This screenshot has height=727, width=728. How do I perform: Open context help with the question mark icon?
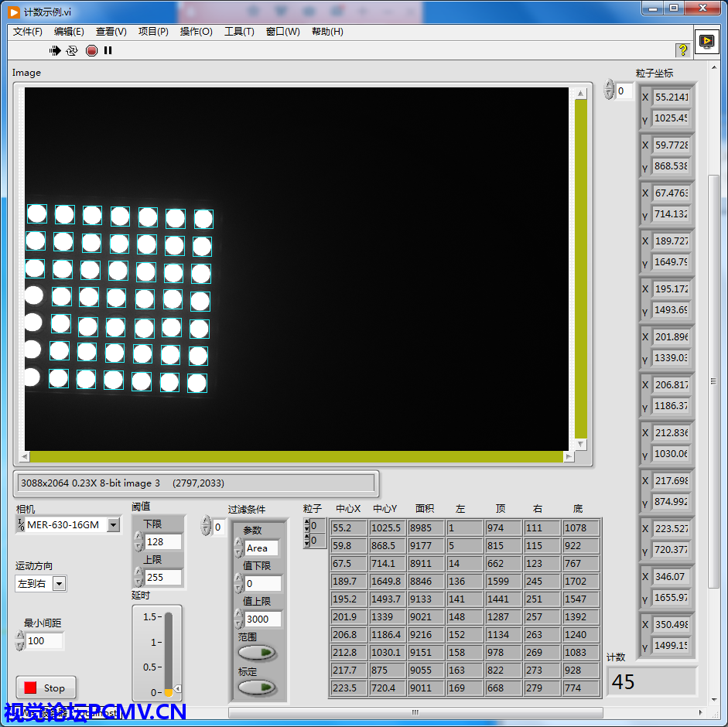[682, 50]
